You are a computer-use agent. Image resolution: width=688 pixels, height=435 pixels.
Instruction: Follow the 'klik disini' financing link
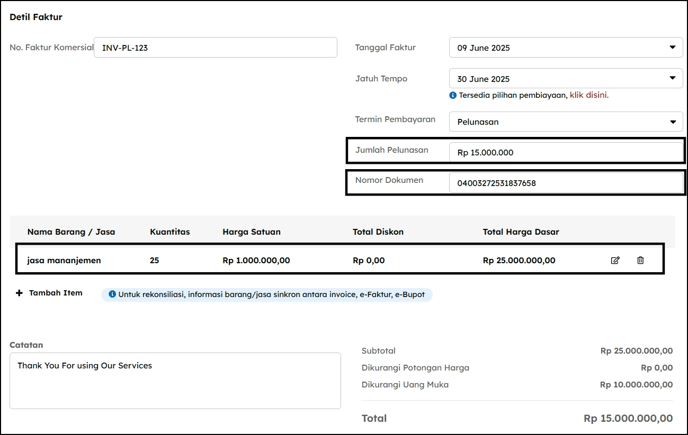[x=589, y=95]
